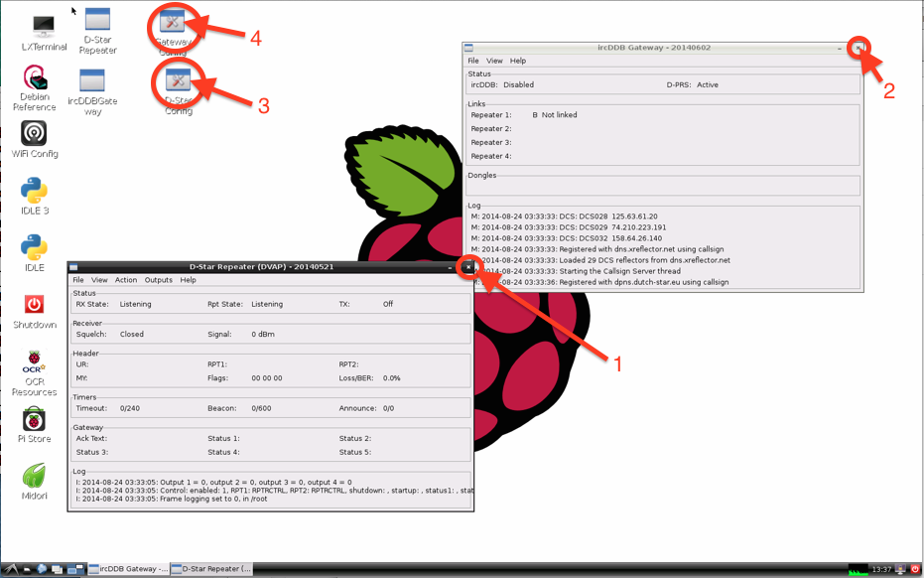Expand the File menu in D-Star Repeater window

(x=78, y=280)
